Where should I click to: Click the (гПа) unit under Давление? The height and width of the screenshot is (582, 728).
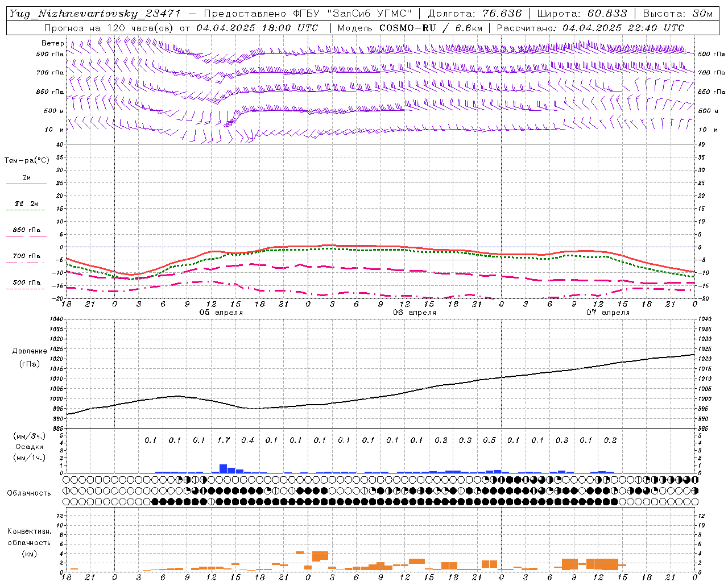click(x=28, y=364)
